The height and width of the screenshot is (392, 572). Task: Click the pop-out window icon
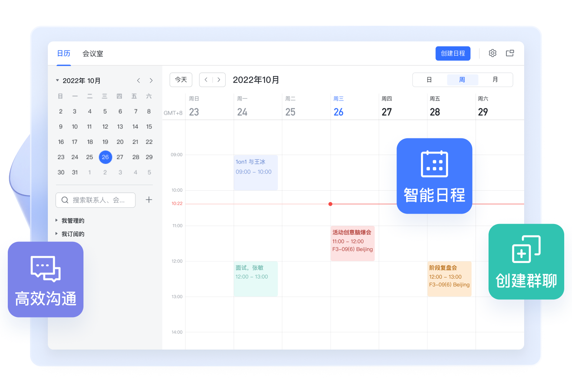[510, 53]
